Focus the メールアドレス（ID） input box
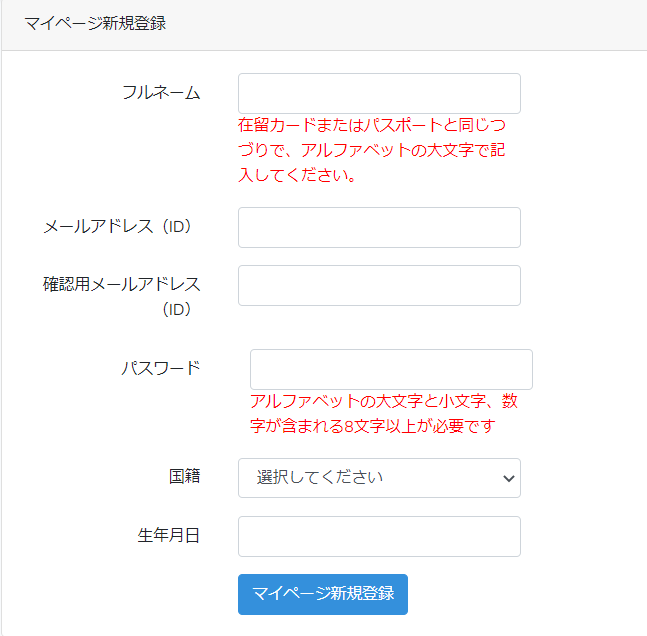647x636 pixels. tap(379, 227)
